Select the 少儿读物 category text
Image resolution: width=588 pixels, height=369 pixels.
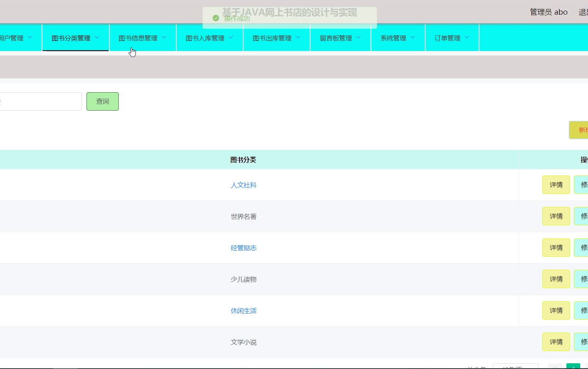click(x=244, y=279)
